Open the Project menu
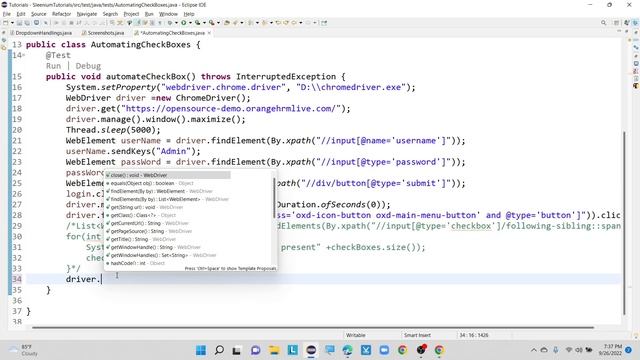 [x=131, y=14]
